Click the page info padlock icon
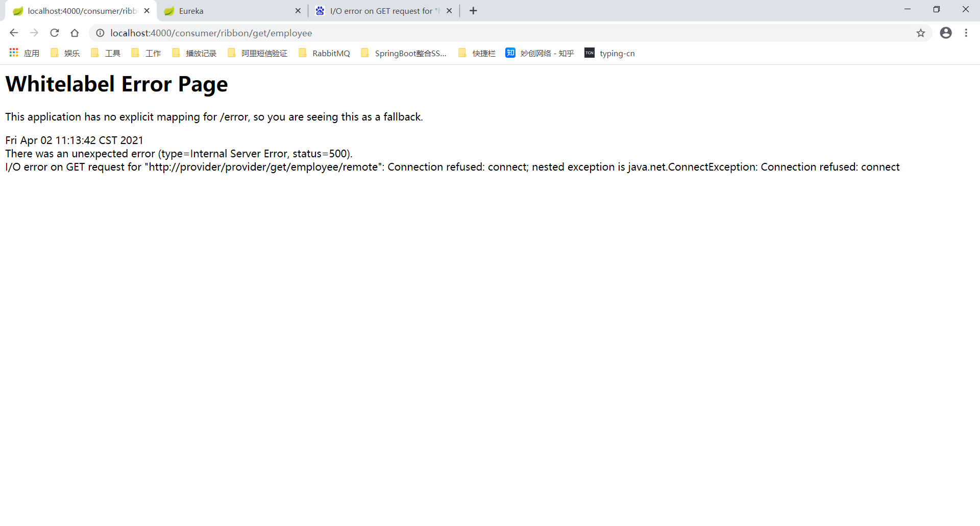Image resolution: width=980 pixels, height=526 pixels. point(100,33)
